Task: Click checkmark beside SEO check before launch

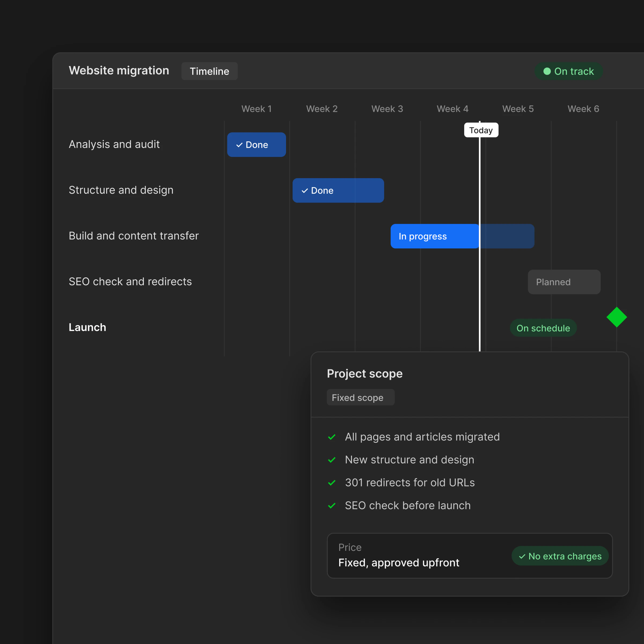Action: pos(332,506)
